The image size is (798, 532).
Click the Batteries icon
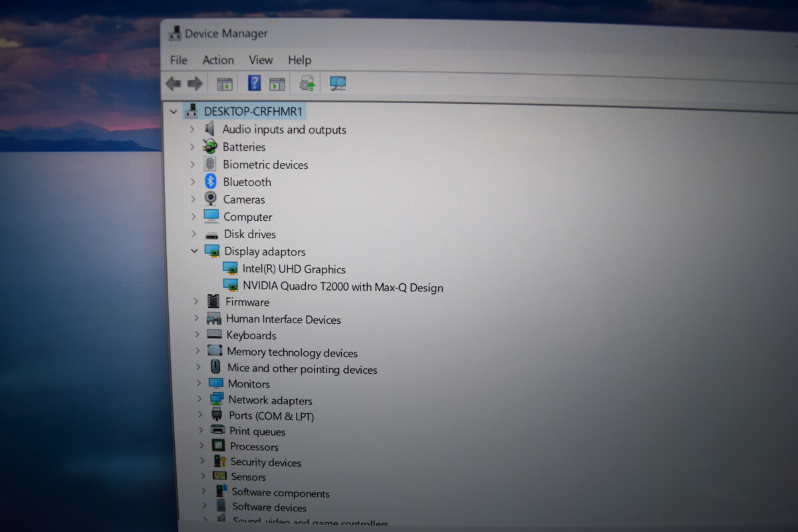(210, 146)
